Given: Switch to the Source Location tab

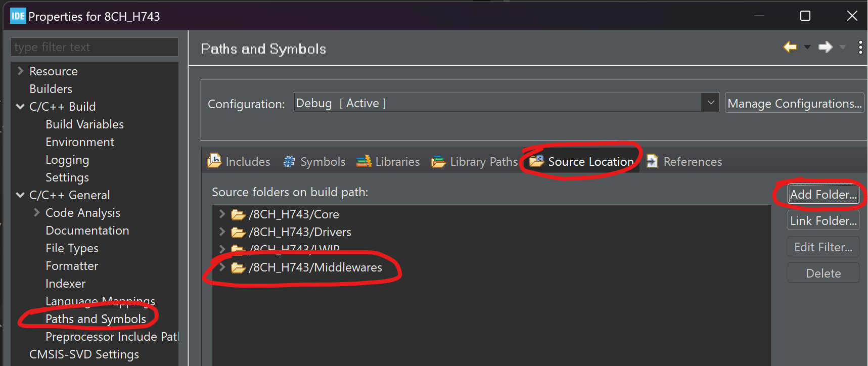Looking at the screenshot, I should 590,162.
